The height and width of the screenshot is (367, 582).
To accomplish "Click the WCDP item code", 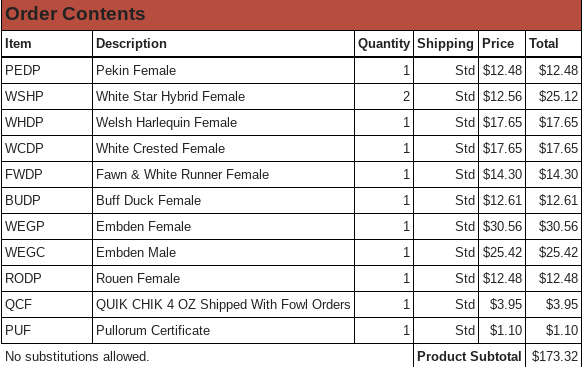I will coord(24,148).
